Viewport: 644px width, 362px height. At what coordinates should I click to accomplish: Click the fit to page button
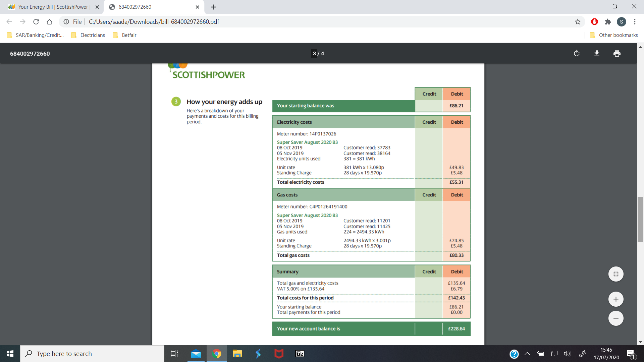point(616,274)
